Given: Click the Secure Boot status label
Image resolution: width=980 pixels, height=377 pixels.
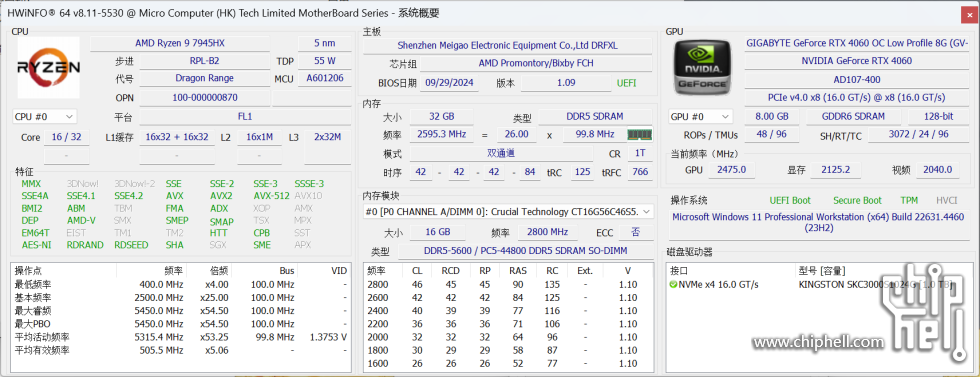Looking at the screenshot, I should (857, 201).
